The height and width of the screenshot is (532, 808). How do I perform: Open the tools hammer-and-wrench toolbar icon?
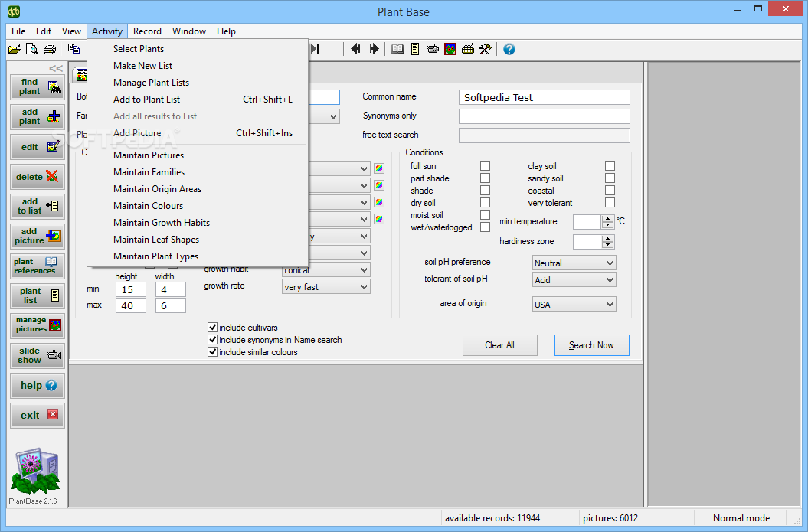486,50
